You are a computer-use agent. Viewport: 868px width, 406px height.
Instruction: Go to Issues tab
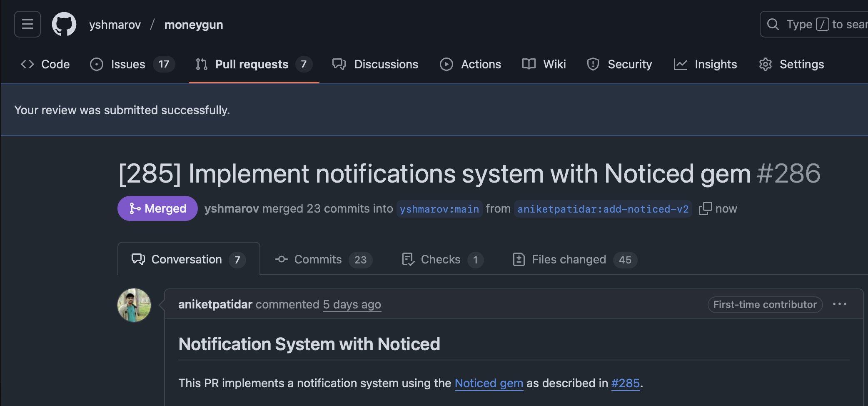click(132, 64)
